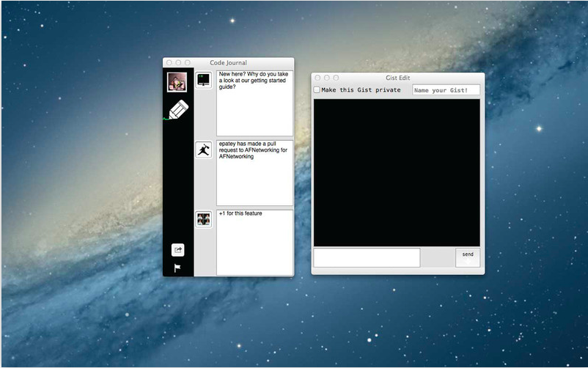Click the text field beside send
Image resolution: width=588 pixels, height=368 pixels.
coord(367,258)
